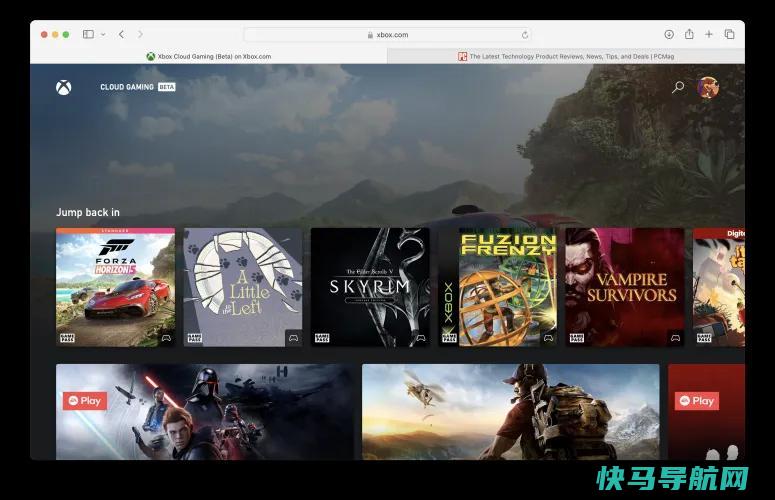Open the search magnifier on Xbox page

[x=678, y=87]
